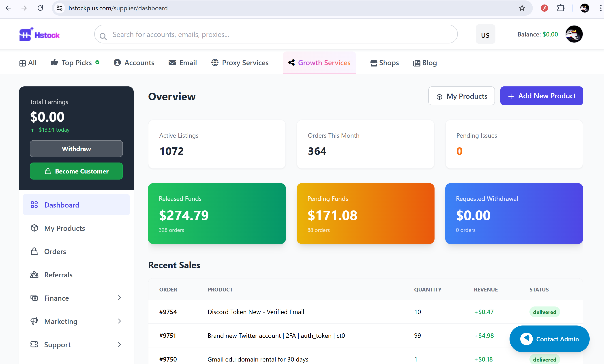Expand the Finance section chevron
Image resolution: width=604 pixels, height=364 pixels.
(119, 298)
